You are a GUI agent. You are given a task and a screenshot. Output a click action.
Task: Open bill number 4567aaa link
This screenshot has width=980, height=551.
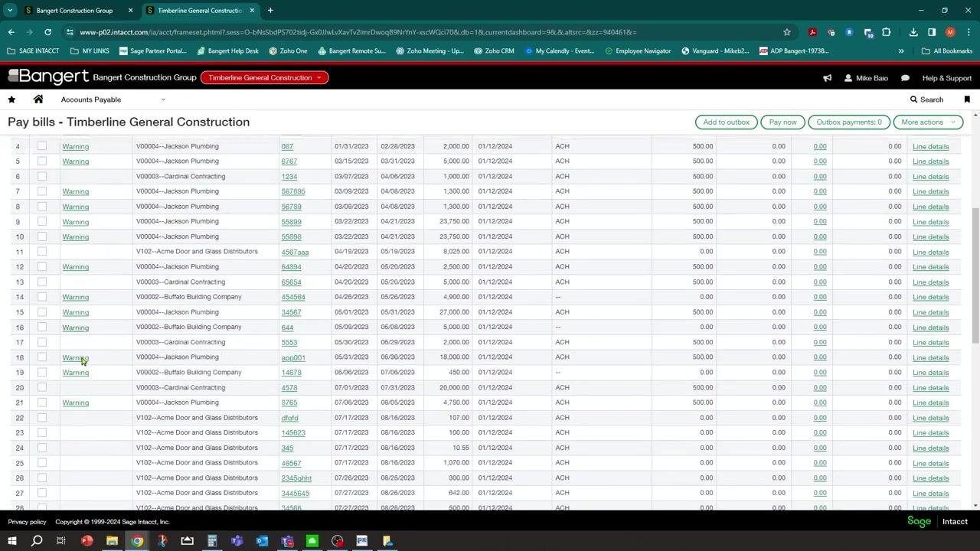(x=295, y=252)
